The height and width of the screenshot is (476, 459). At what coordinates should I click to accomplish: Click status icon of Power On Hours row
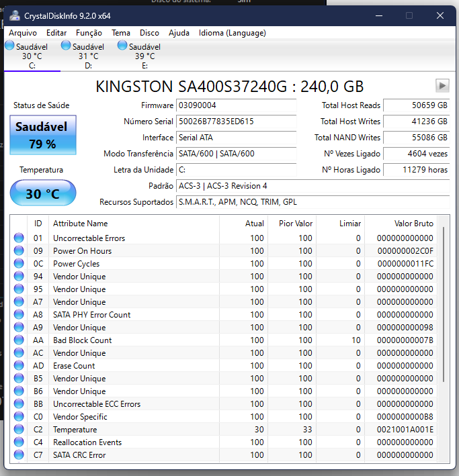(19, 250)
